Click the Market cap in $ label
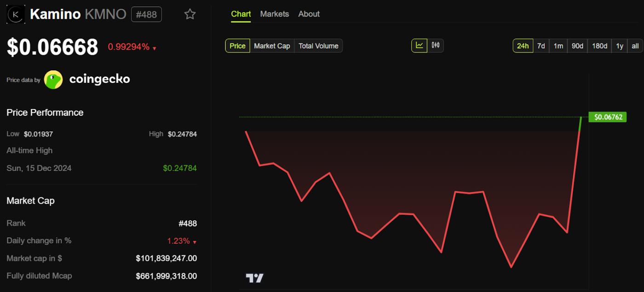Screen dimensions: 644x292 pyautogui.click(x=34, y=258)
